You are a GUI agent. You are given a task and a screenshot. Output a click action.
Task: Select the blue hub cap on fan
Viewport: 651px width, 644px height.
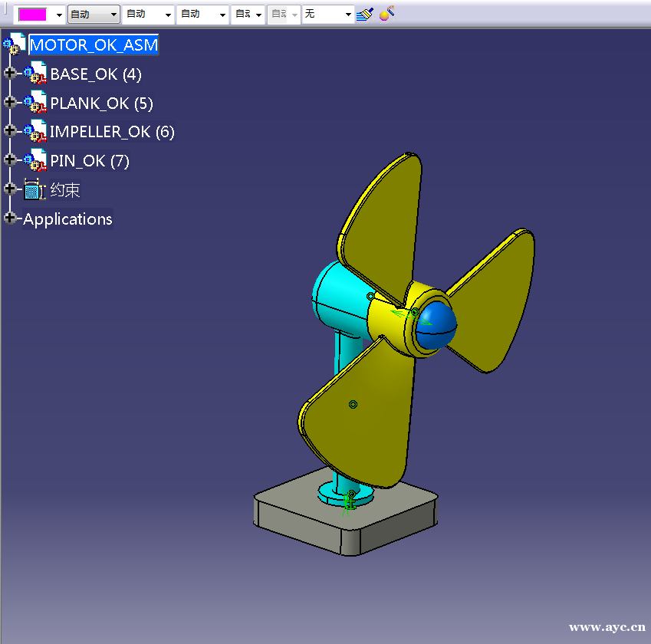pos(439,324)
